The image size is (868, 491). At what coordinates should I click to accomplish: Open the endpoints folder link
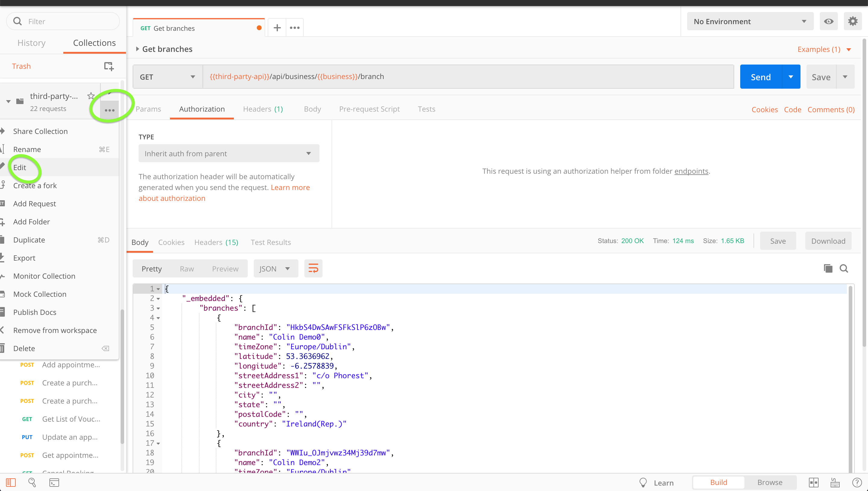pos(691,171)
